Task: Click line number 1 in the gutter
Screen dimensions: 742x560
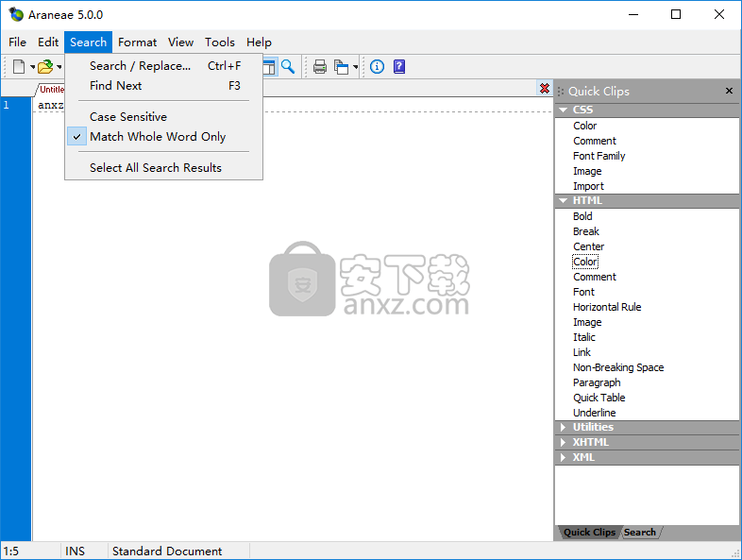Action: click(7, 105)
